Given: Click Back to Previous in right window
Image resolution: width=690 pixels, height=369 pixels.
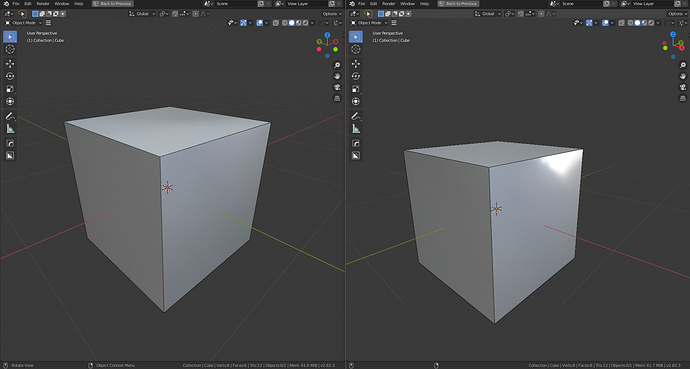Looking at the screenshot, I should click(458, 4).
